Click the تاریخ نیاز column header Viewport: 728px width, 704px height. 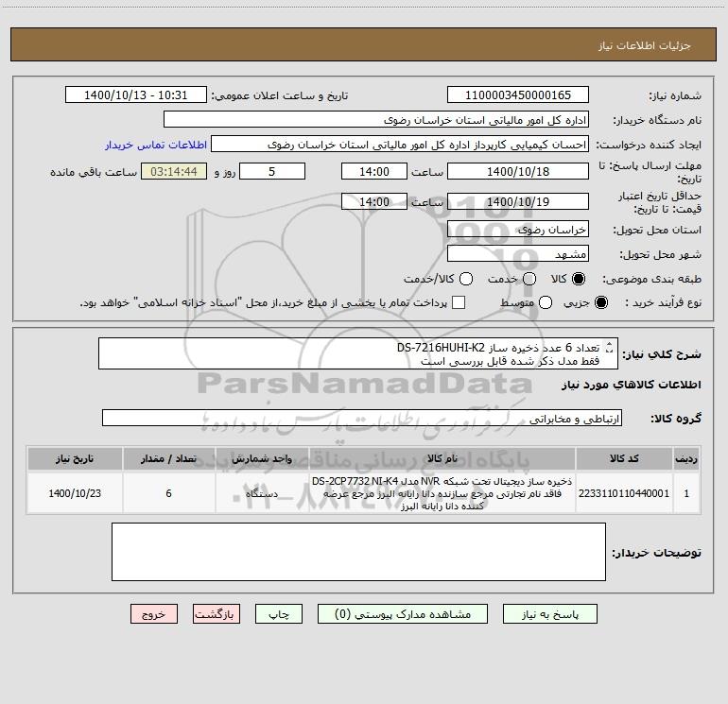75,458
